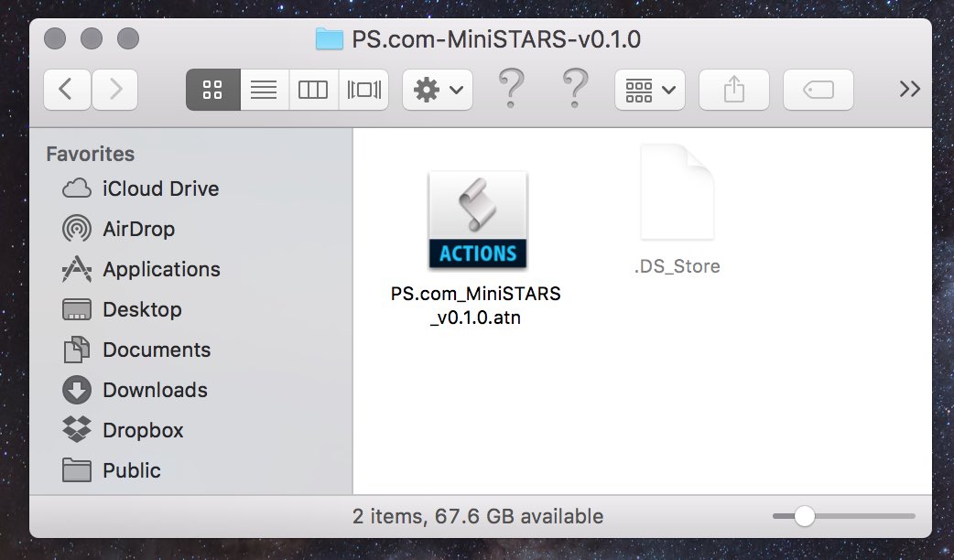Open the Public folder in sidebar

tap(132, 470)
